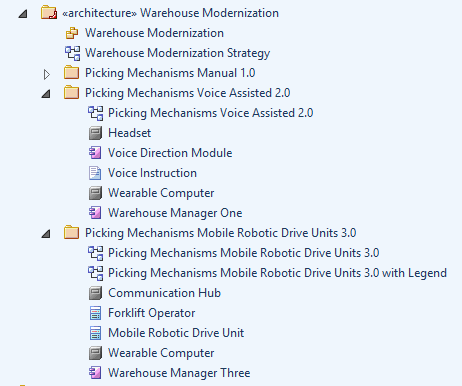Click the Wearable Computer icon under Robotic Drive Units
Viewport: 462px width, 386px height.
(x=95, y=353)
